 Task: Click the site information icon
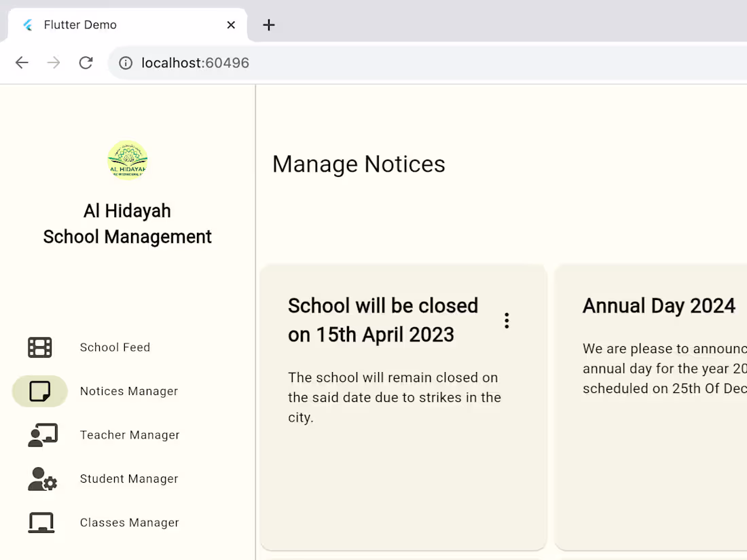pos(126,63)
